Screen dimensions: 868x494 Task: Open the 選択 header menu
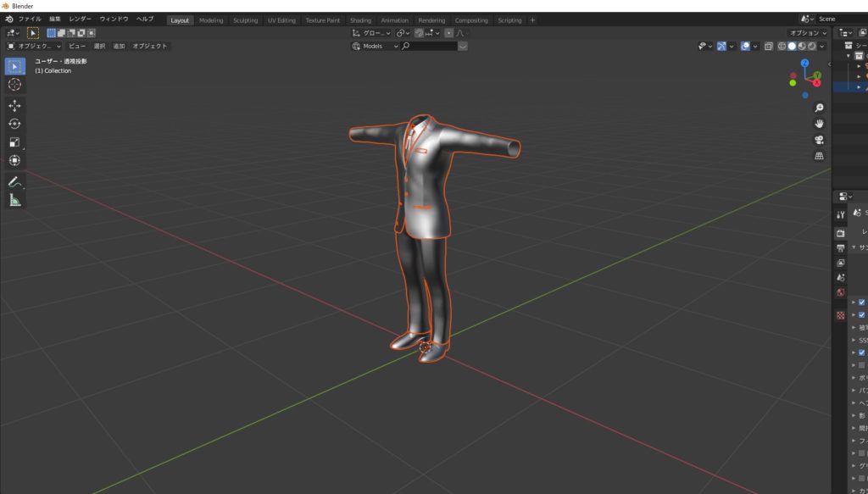pos(100,47)
